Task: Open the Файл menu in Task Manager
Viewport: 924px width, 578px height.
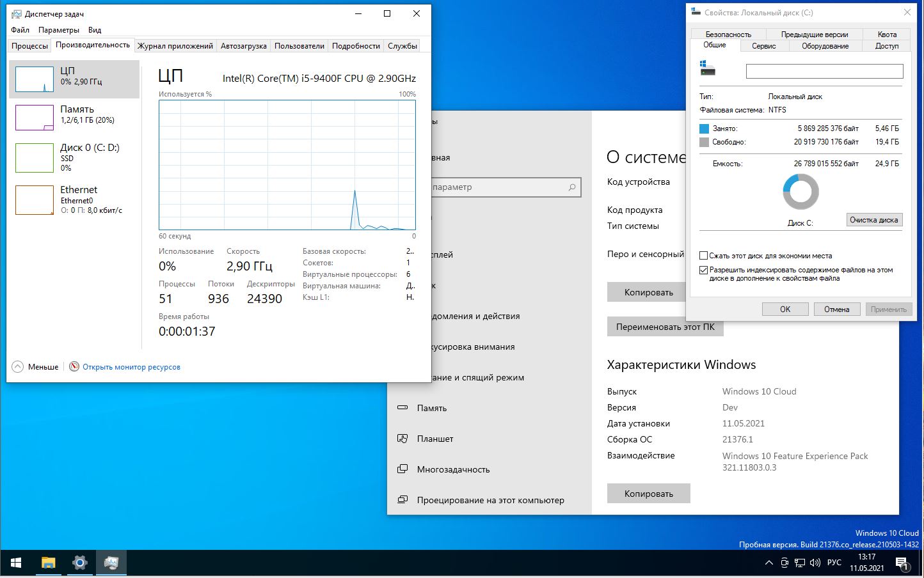Action: pyautogui.click(x=20, y=30)
